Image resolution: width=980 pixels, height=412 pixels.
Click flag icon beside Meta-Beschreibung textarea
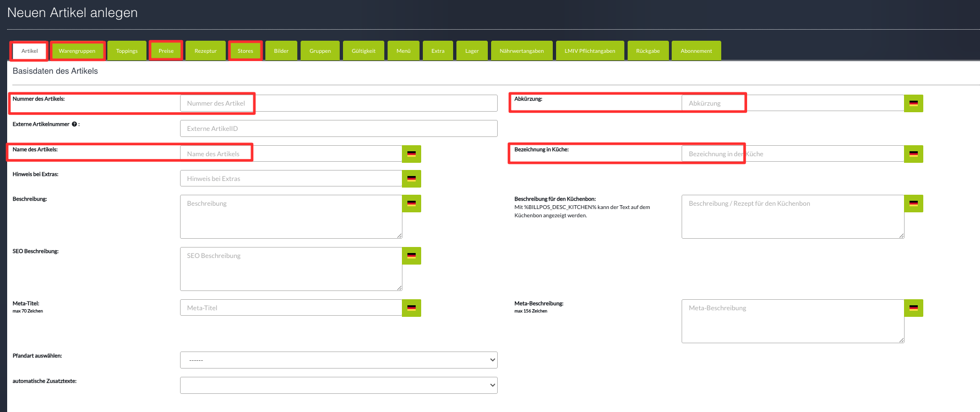[x=913, y=308]
